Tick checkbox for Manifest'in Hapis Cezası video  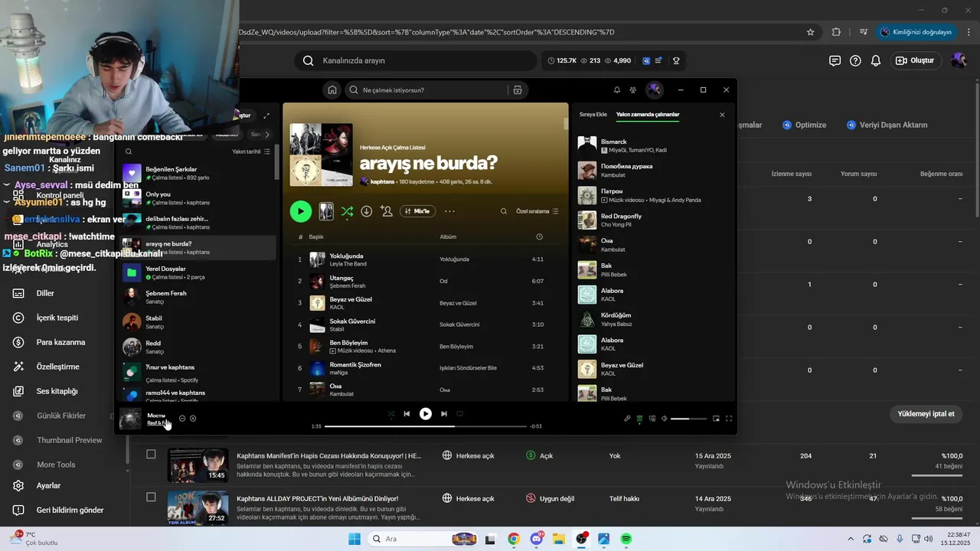[x=151, y=455]
